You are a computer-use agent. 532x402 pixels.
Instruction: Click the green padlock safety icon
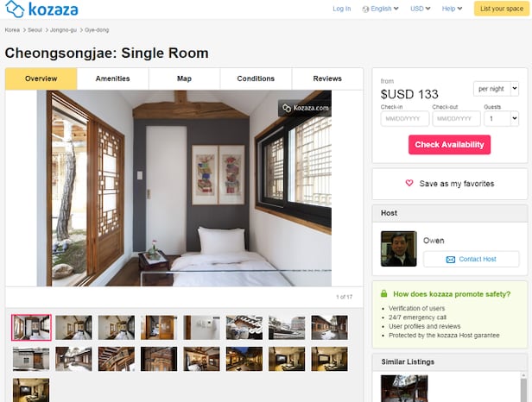(383, 293)
